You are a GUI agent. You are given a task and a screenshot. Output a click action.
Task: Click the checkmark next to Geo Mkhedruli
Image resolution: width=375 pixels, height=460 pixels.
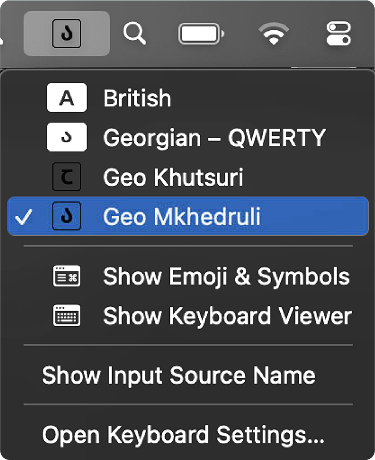coord(23,216)
